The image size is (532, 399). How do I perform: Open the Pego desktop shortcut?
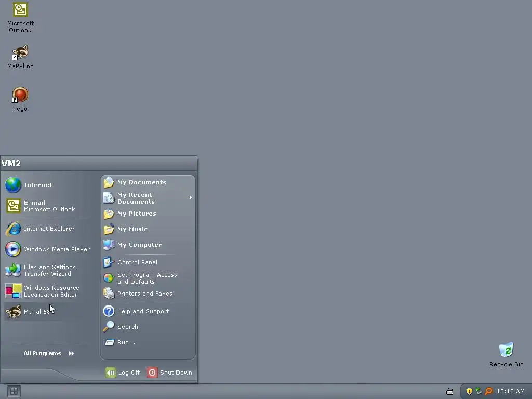(x=20, y=99)
